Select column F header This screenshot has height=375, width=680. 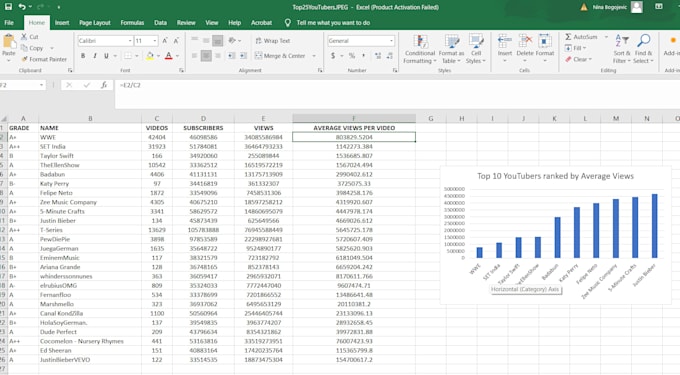coord(354,118)
